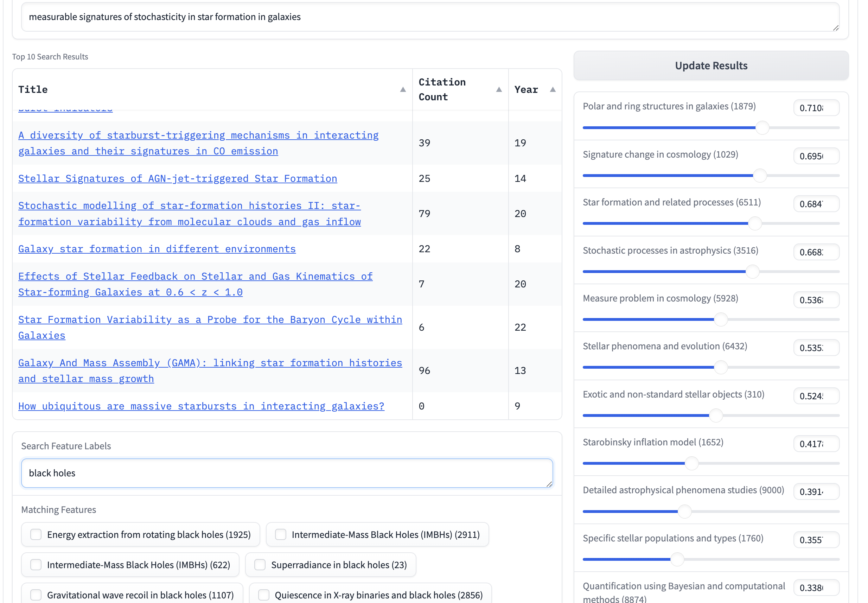The width and height of the screenshot is (868, 603).
Task: Open How ubiquitous are massive starbursts link
Action: pyautogui.click(x=201, y=406)
